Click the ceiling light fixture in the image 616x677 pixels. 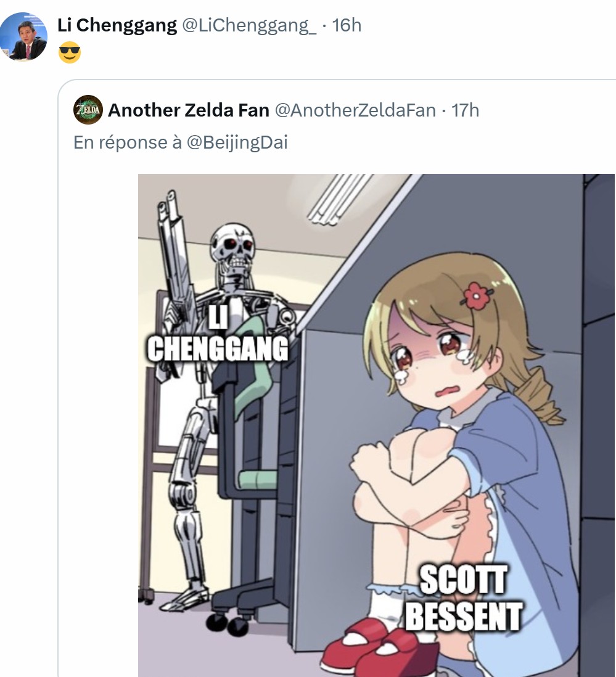[340, 200]
